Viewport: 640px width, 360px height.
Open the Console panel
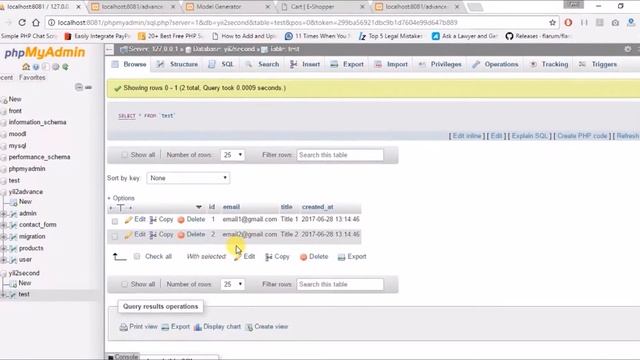[x=123, y=357]
